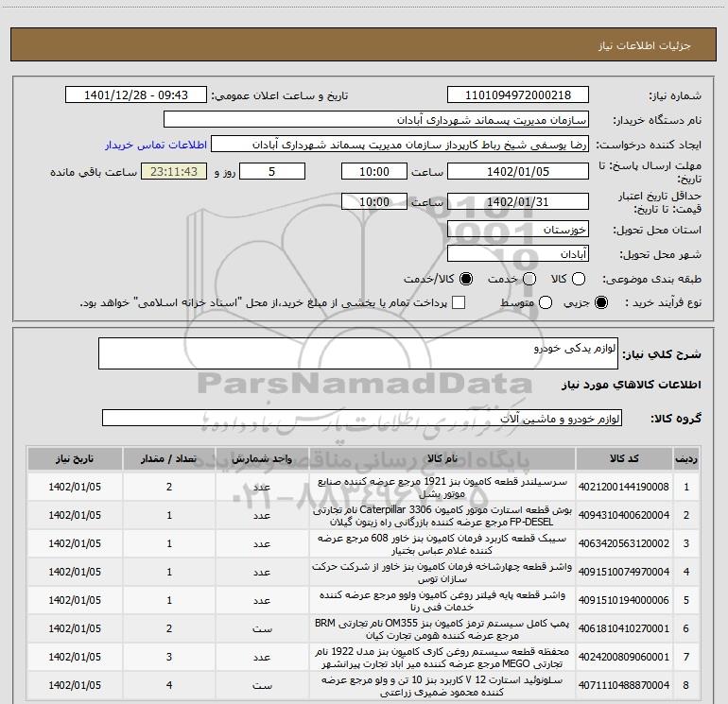
Task: Select product code 4024200809060001
Action: [x=624, y=657]
